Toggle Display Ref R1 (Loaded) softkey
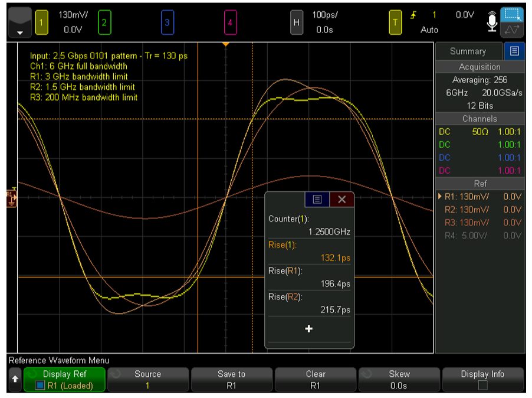 tap(64, 379)
